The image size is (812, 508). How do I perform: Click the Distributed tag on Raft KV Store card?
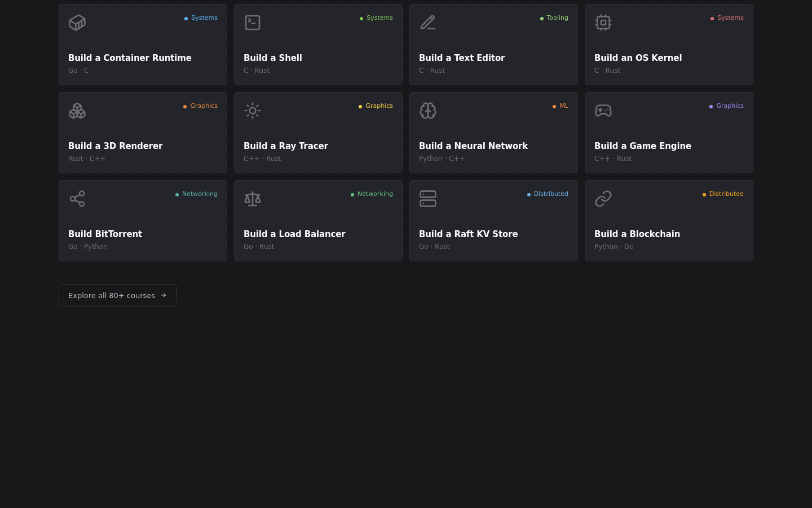click(x=548, y=194)
